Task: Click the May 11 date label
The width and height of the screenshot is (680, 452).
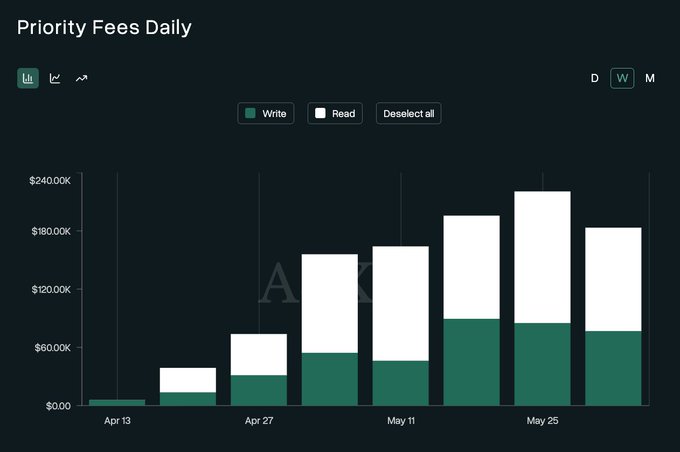Action: pos(401,421)
